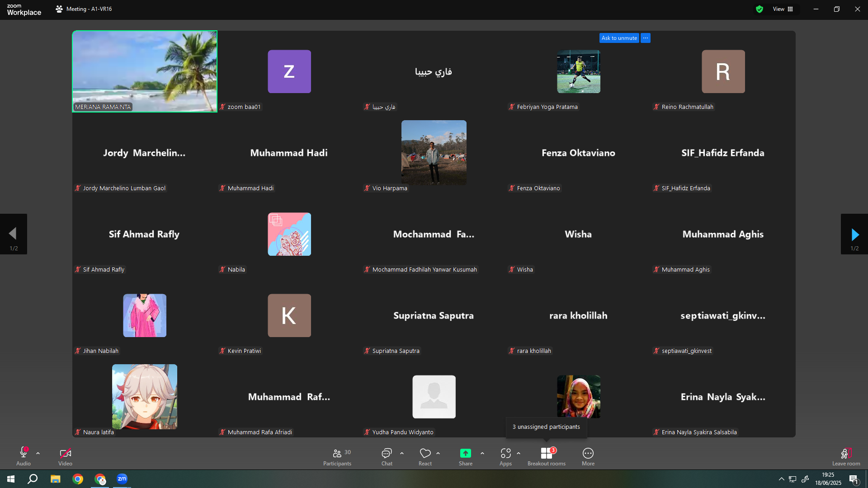Click the Zoom Workplace logo
Viewport: 868px width, 488px height.
(24, 9)
